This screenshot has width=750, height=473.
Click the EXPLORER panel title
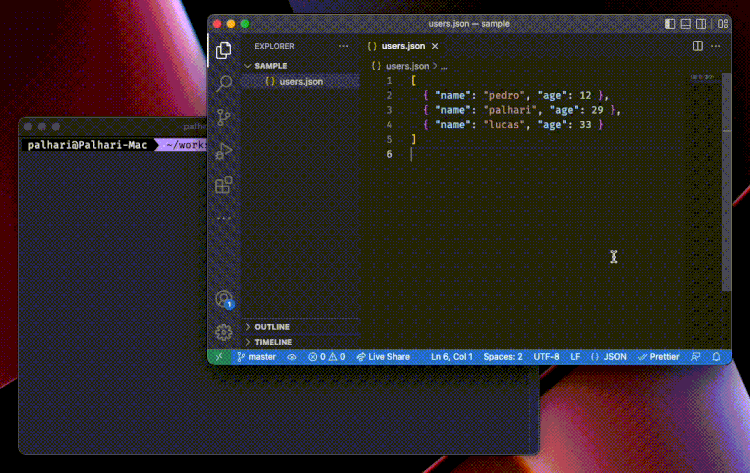coord(274,46)
